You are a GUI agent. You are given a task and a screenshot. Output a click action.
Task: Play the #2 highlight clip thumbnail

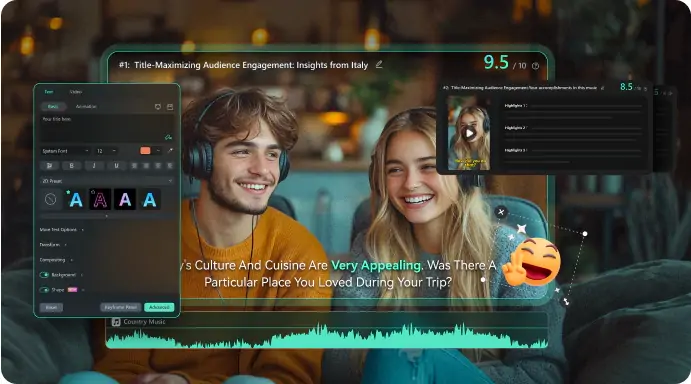pos(470,133)
